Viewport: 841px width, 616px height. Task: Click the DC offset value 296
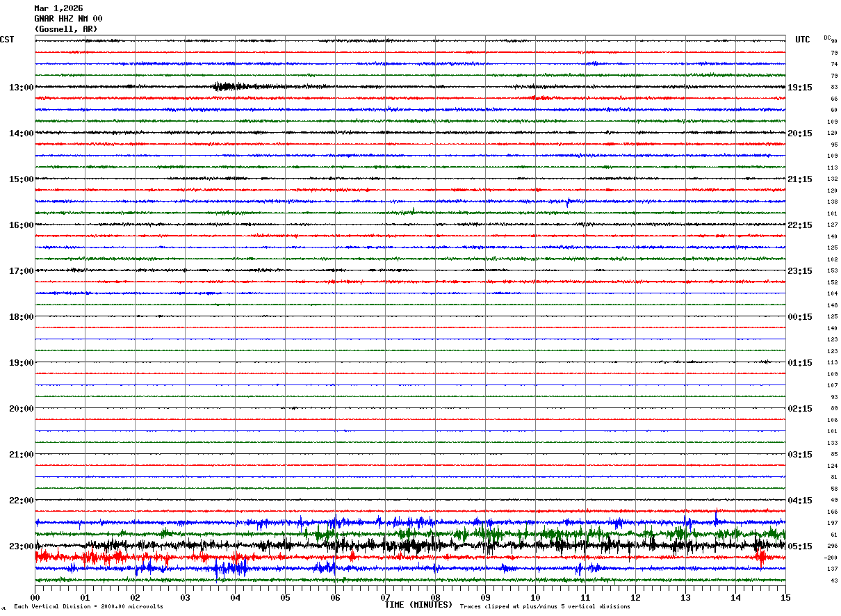pos(833,546)
